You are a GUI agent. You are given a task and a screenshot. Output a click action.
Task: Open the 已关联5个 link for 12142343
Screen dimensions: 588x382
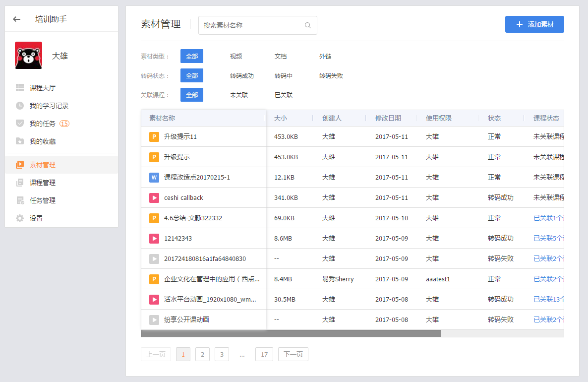[x=548, y=238]
